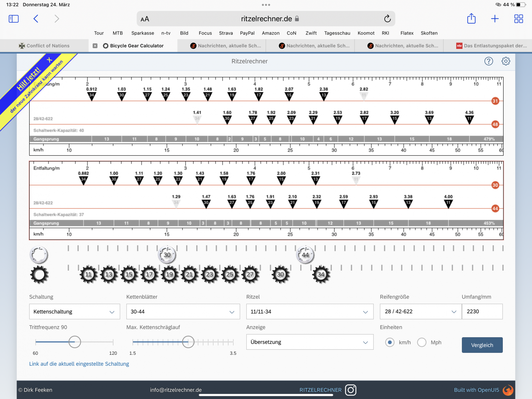Open the Zwift bookmark
This screenshot has width=532, height=399.
[x=311, y=33]
